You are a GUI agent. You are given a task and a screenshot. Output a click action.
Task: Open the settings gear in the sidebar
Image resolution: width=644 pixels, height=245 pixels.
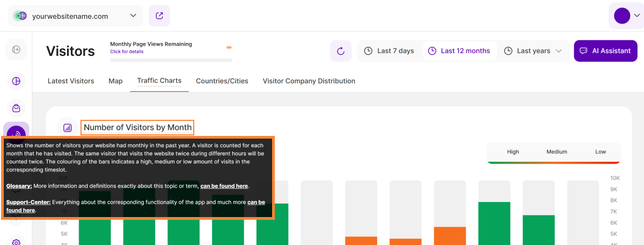click(16, 242)
